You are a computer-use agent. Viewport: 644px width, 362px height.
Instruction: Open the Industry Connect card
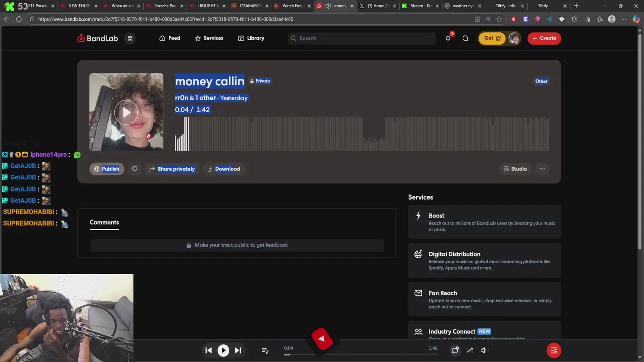point(485,331)
